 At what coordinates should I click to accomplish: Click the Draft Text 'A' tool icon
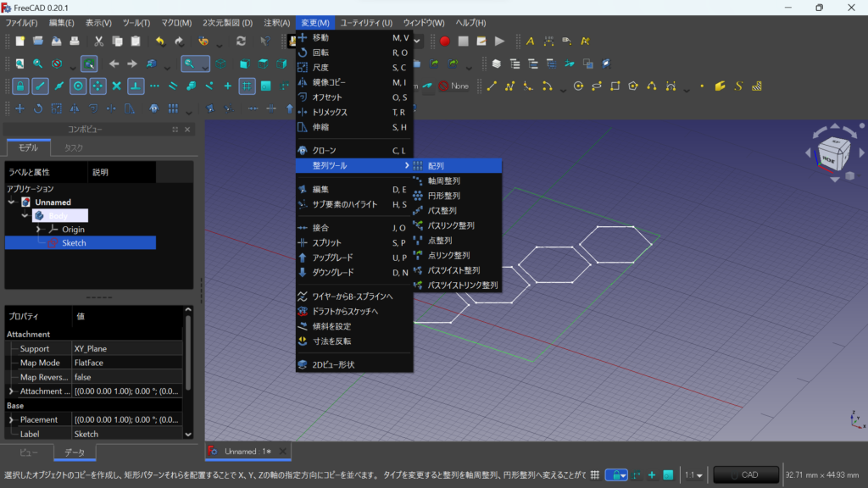pos(531,41)
